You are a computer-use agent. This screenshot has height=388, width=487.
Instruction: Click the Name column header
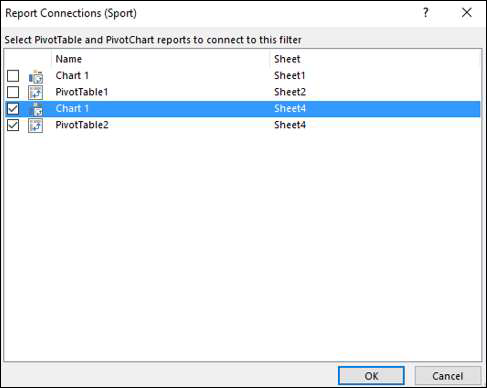coord(69,59)
